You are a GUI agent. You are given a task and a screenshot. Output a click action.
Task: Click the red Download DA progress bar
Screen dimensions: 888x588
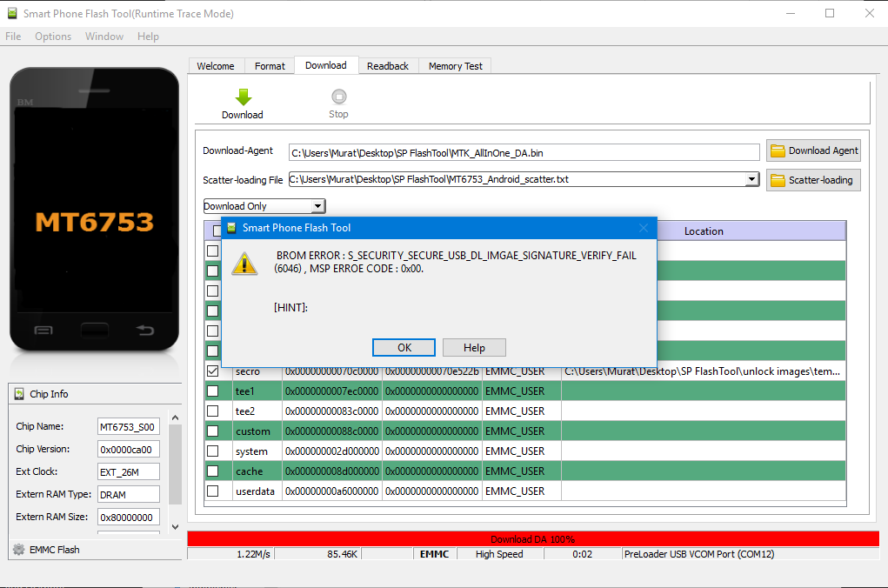533,538
